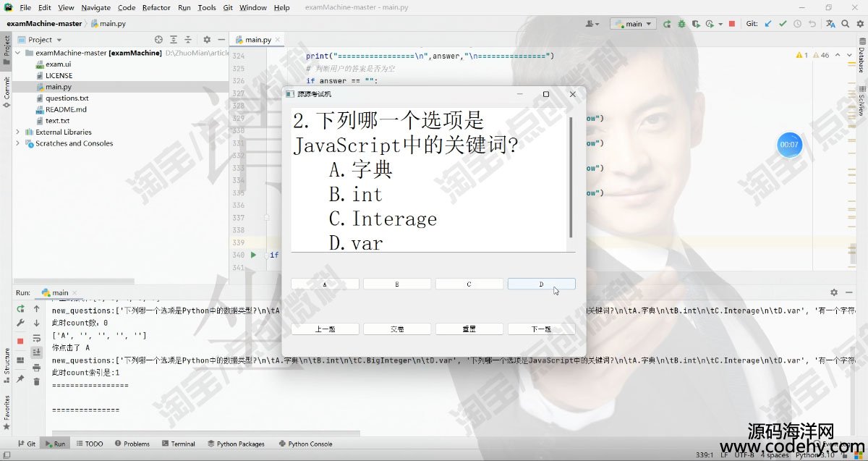Click 重置 reset button
This screenshot has height=461, width=868.
pos(469,329)
